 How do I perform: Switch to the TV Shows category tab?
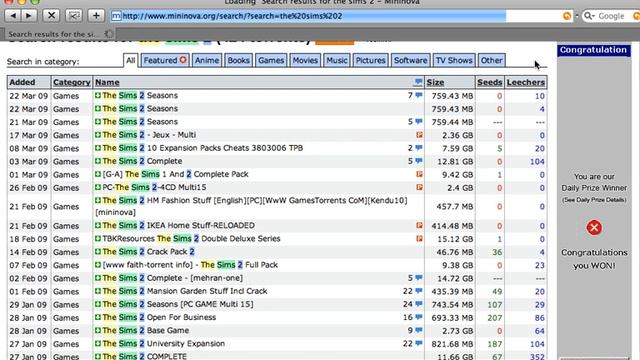tap(454, 60)
